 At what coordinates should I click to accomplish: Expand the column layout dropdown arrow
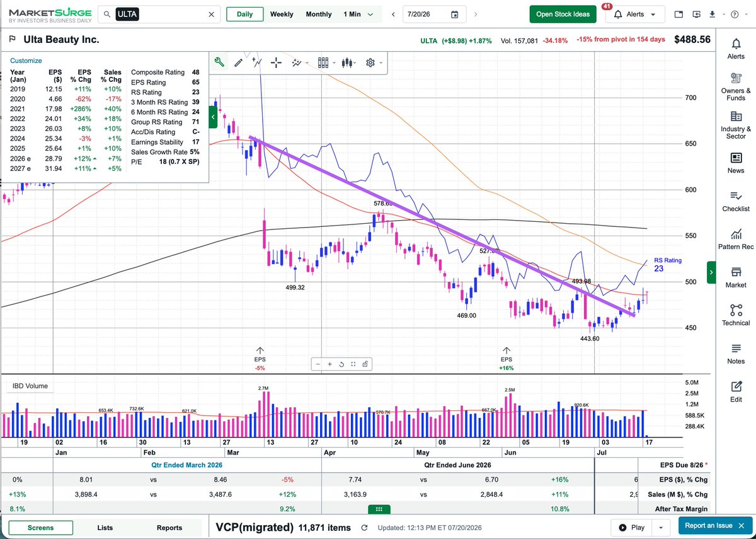coord(333,63)
